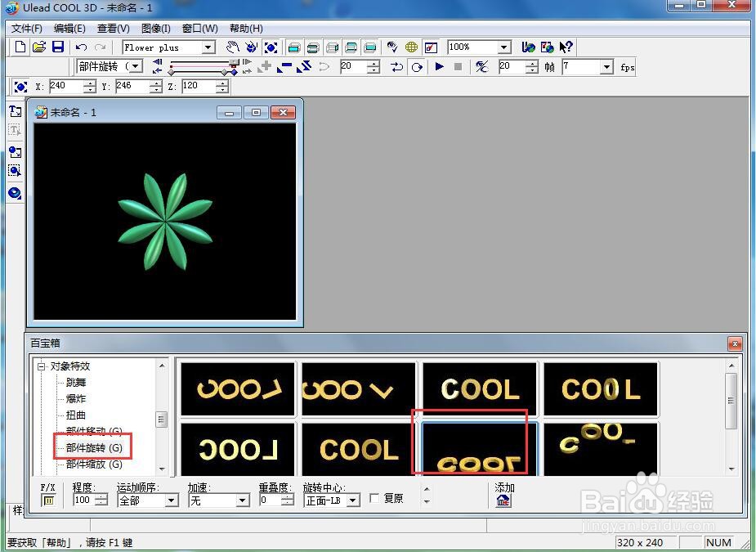The width and height of the screenshot is (756, 552).
Task: Select 爆炸 in the effects tree
Action: [76, 399]
